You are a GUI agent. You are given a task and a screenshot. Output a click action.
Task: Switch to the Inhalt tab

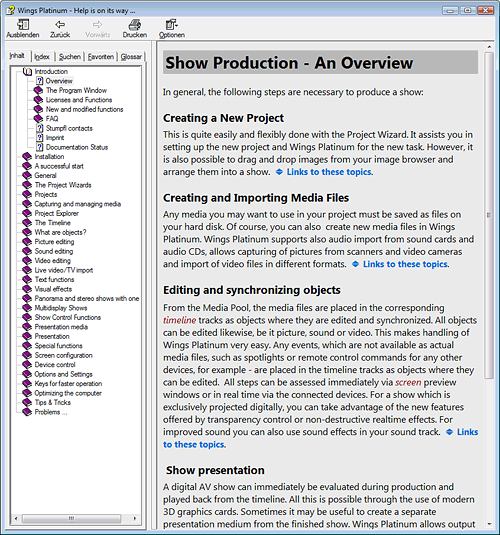[x=17, y=56]
